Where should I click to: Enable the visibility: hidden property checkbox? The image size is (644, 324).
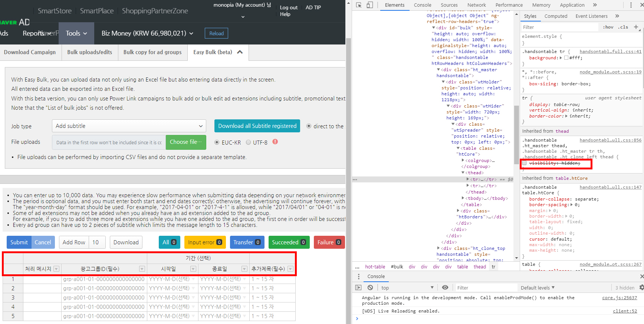pyautogui.click(x=525, y=163)
